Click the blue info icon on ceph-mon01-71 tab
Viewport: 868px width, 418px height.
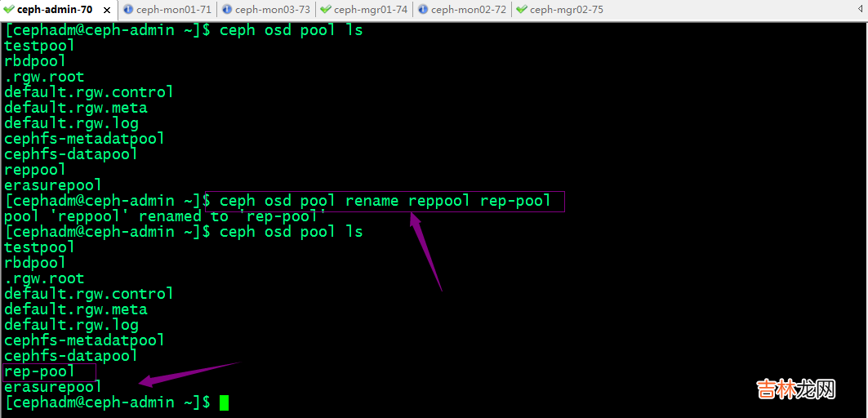click(x=128, y=10)
